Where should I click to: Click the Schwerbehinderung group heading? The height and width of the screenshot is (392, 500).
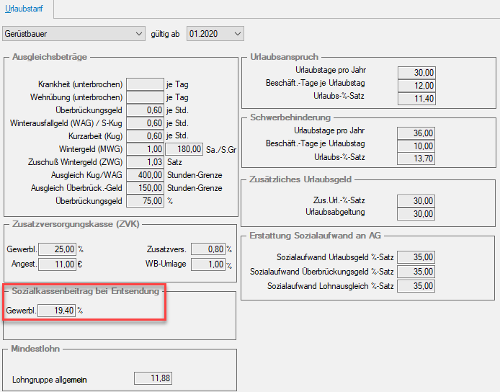tap(290, 117)
